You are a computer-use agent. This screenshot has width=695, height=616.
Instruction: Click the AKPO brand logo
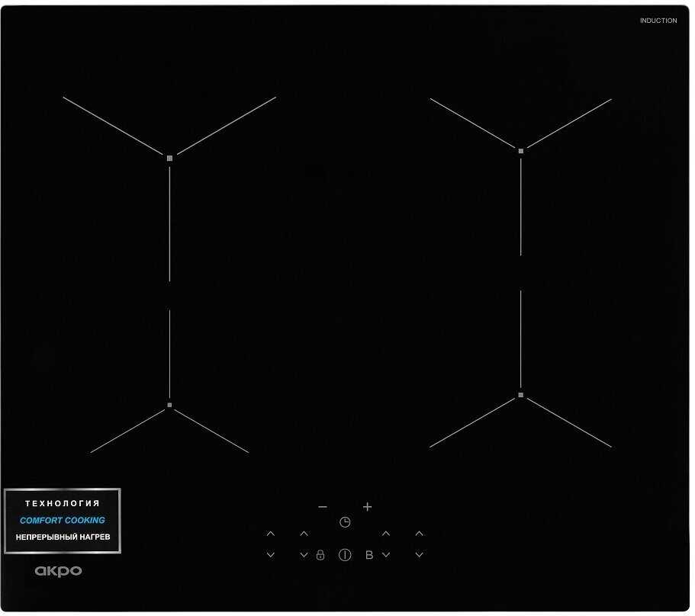pyautogui.click(x=58, y=571)
